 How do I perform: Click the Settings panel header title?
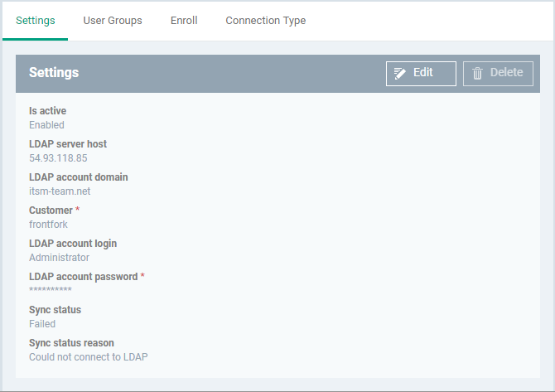(x=54, y=73)
